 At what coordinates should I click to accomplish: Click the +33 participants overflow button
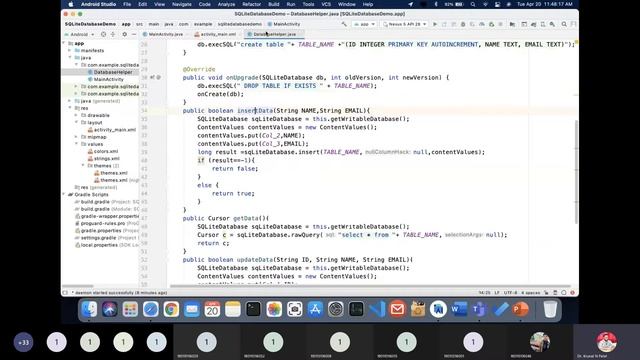coord(24,342)
